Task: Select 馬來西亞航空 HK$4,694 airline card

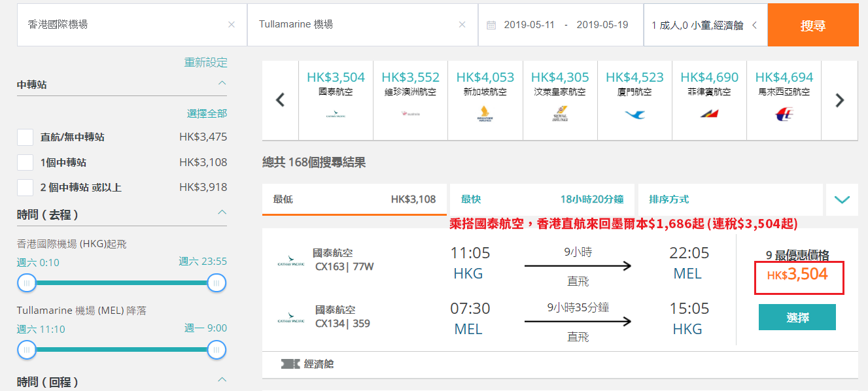Action: tap(784, 100)
